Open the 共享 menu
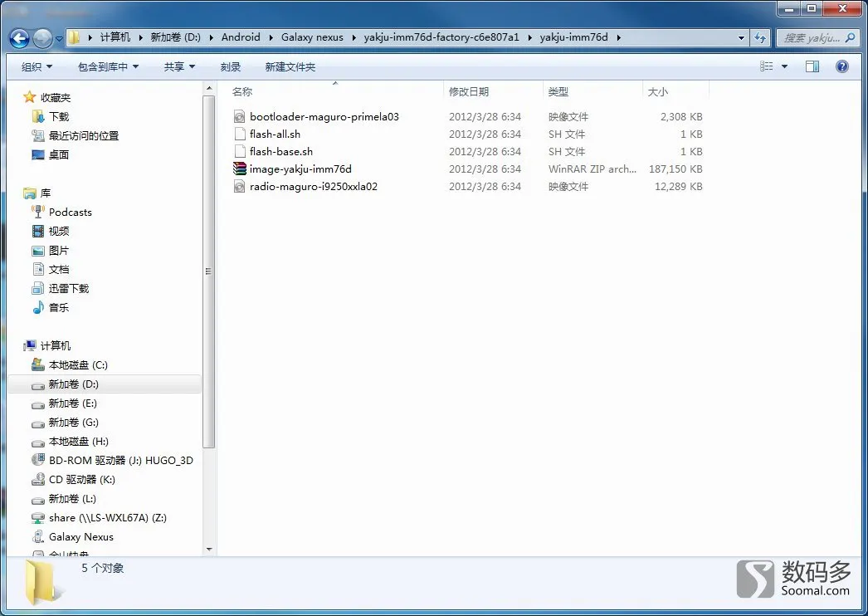The height and width of the screenshot is (616, 868). tap(179, 66)
